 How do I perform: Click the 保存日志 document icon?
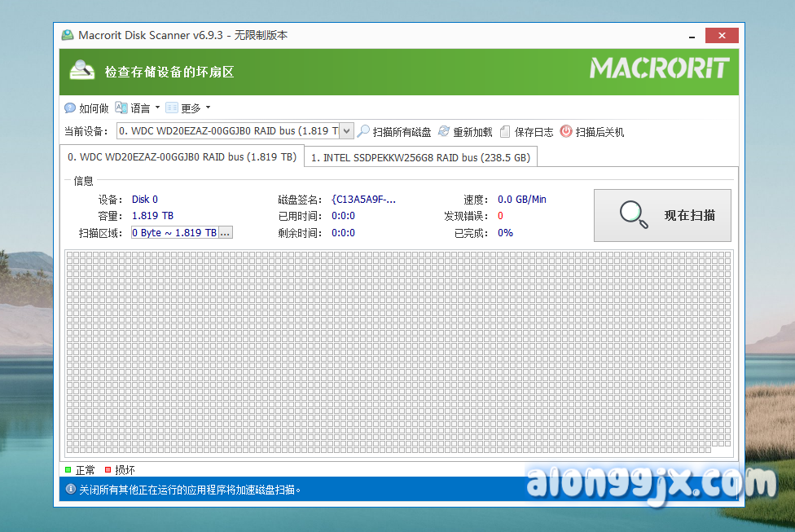click(x=506, y=131)
